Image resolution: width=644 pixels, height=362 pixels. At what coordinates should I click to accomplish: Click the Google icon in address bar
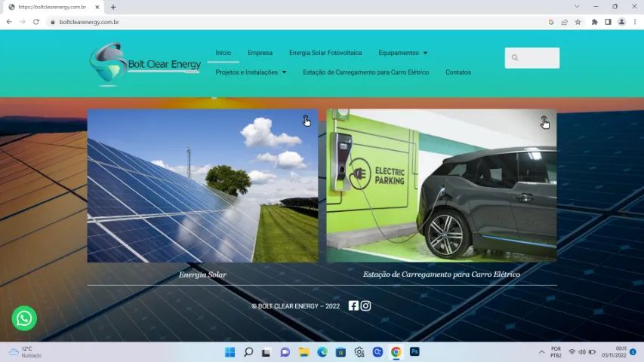click(x=551, y=22)
